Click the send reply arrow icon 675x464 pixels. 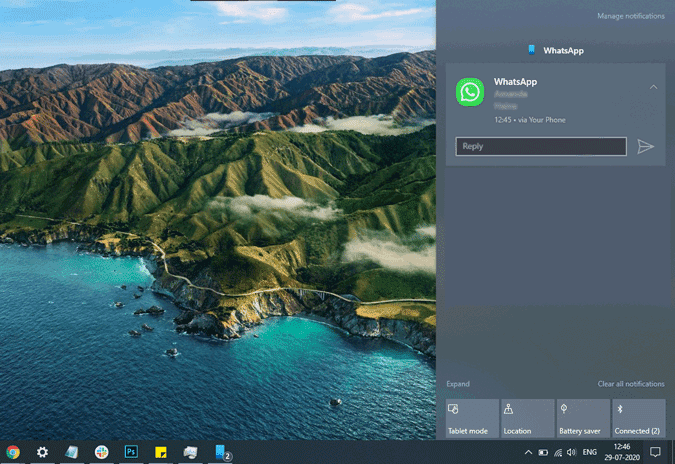point(645,147)
